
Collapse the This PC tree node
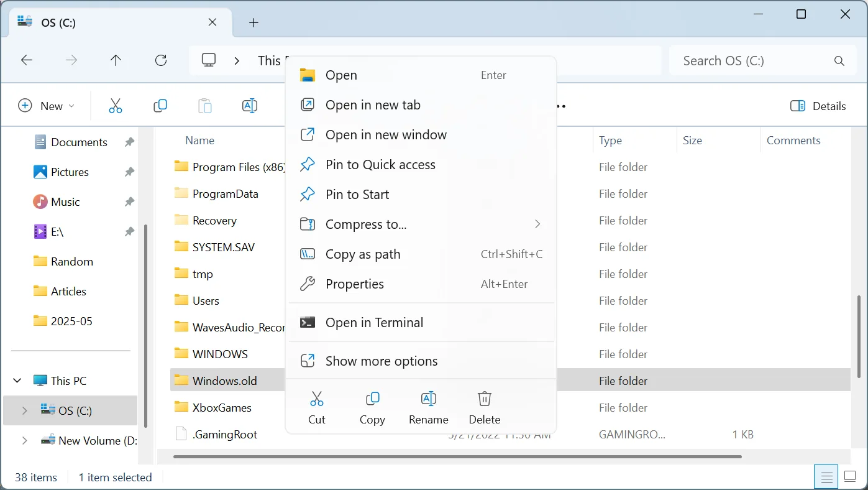coord(17,381)
